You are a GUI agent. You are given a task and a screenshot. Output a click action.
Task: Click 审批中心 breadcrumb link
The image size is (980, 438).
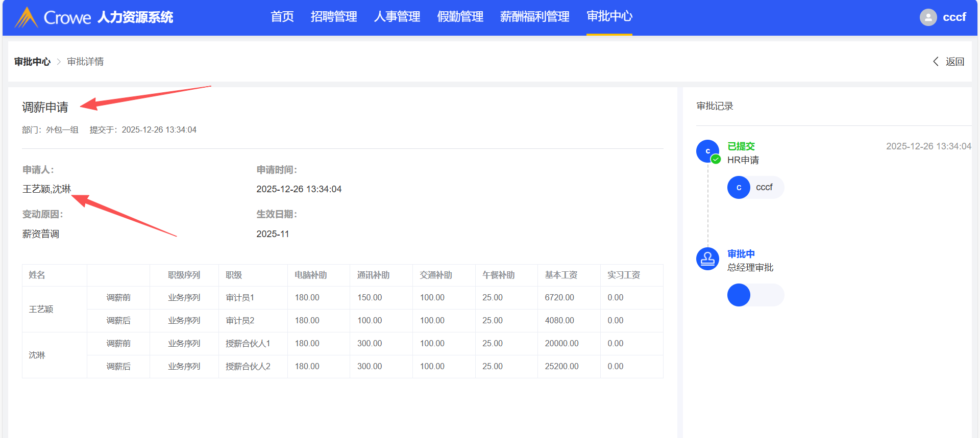[32, 62]
